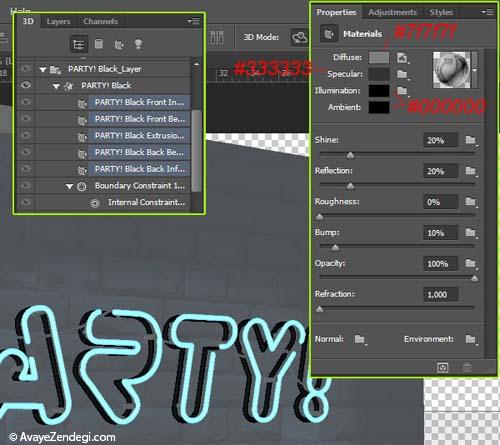Switch to the Layers tab
This screenshot has width=500, height=445.
coord(58,22)
